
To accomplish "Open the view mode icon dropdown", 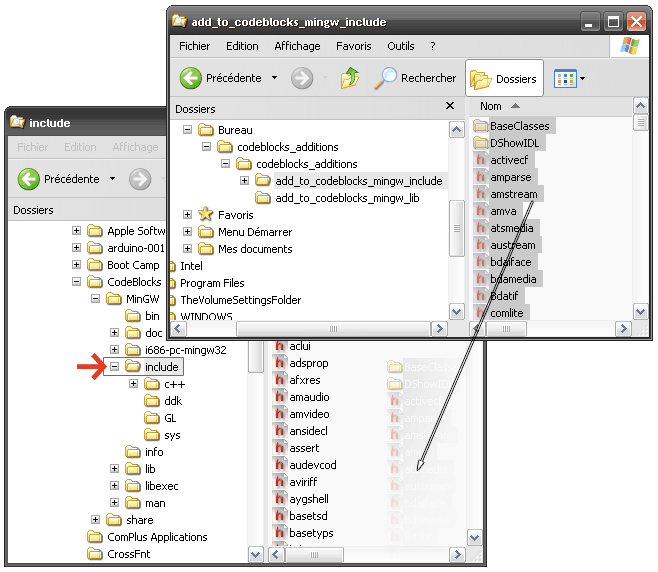I will pyautogui.click(x=569, y=78).
